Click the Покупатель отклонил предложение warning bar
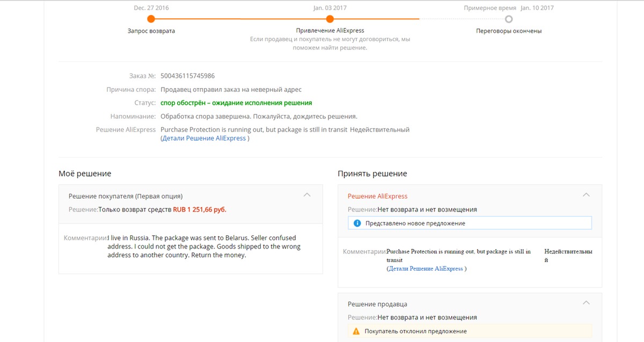This screenshot has width=644, height=342. pyautogui.click(x=470, y=331)
